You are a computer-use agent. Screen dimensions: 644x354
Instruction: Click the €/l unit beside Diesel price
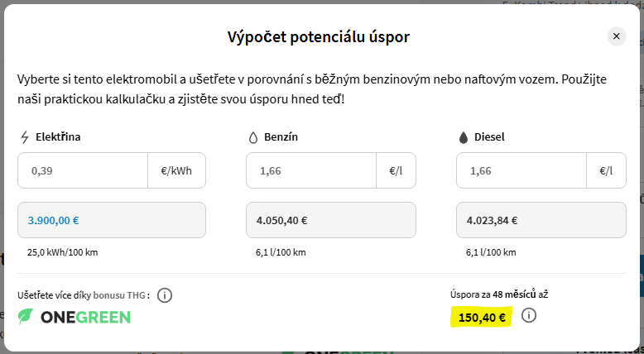[606, 171]
